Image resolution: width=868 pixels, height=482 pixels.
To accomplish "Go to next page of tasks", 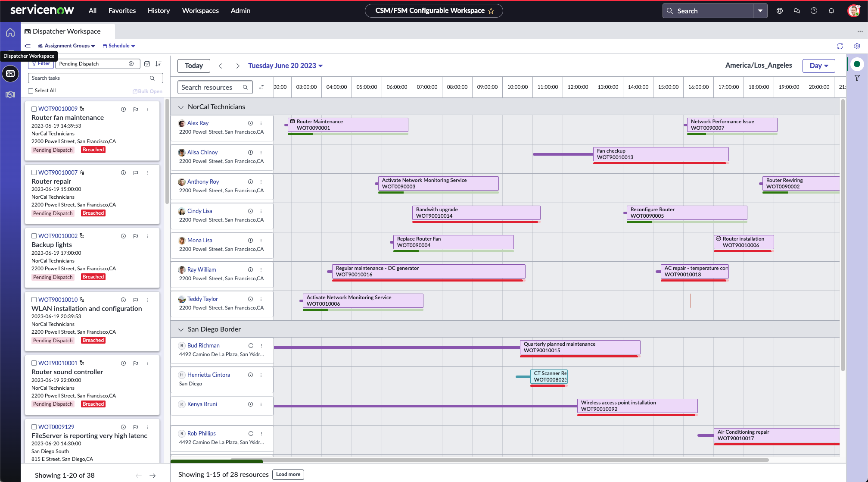I will (x=152, y=476).
